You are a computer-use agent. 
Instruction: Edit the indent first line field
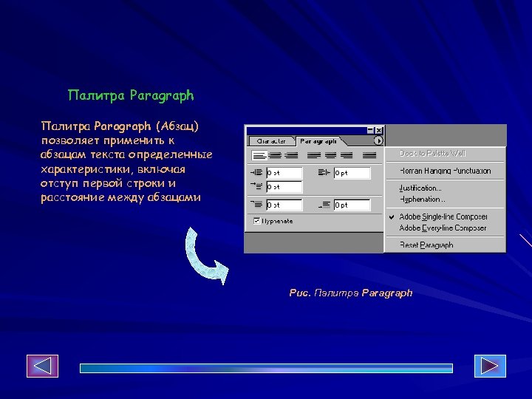coord(284,187)
